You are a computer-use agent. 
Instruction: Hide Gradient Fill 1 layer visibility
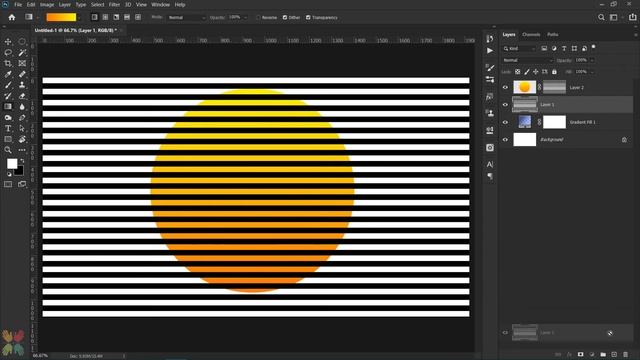click(x=505, y=122)
